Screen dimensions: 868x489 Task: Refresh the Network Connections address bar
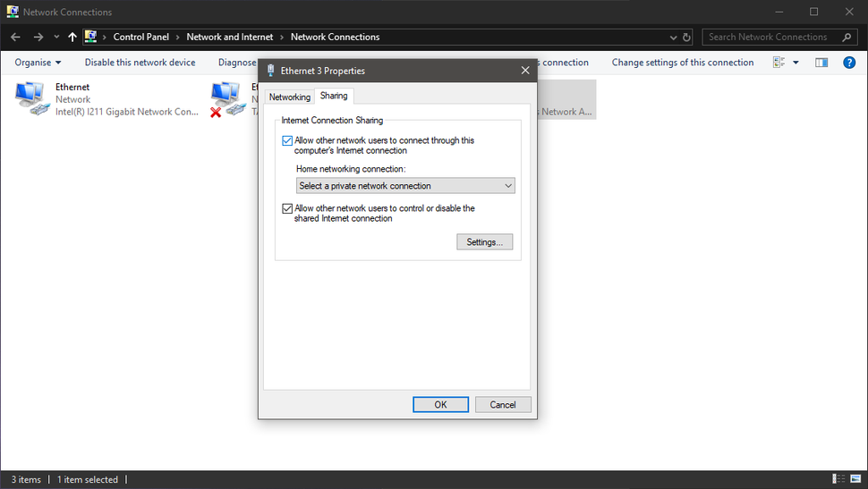click(686, 38)
